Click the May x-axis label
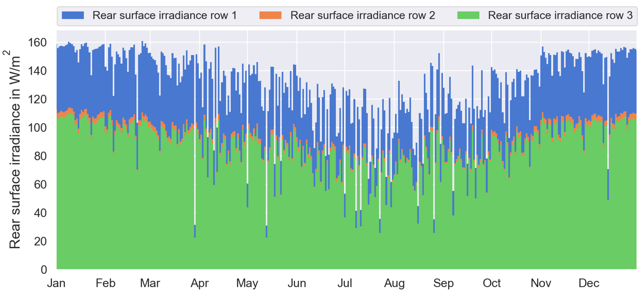Viewport: 644px width, 295px height. click(247, 283)
